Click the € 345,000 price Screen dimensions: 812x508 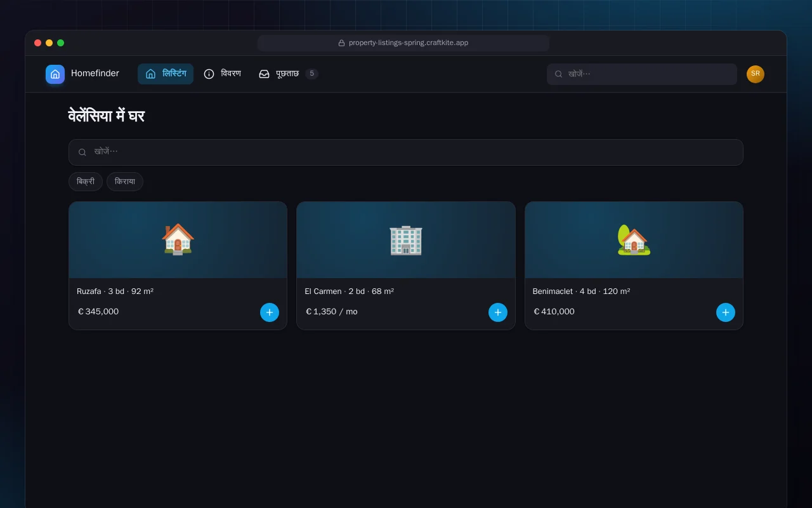point(98,312)
